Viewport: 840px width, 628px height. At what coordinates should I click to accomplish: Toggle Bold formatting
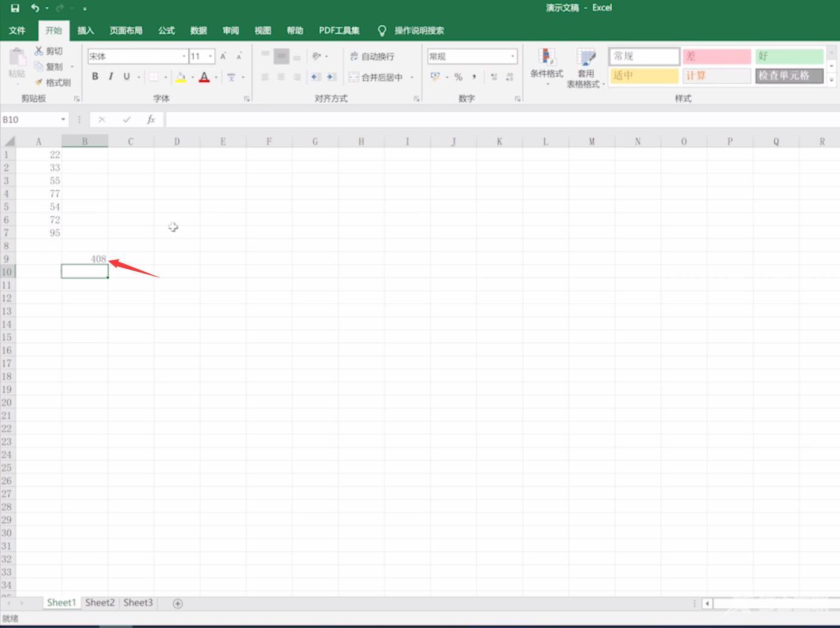click(95, 77)
